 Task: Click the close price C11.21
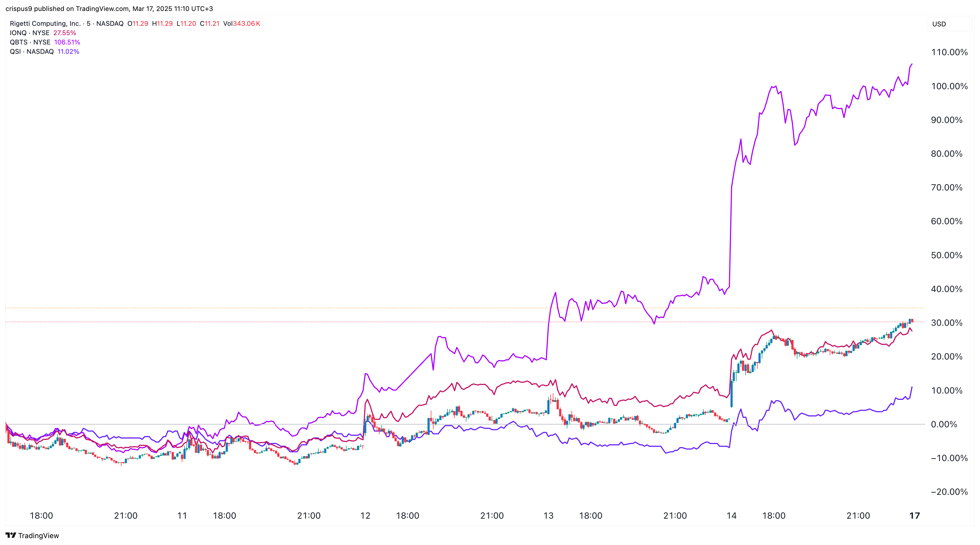[209, 24]
